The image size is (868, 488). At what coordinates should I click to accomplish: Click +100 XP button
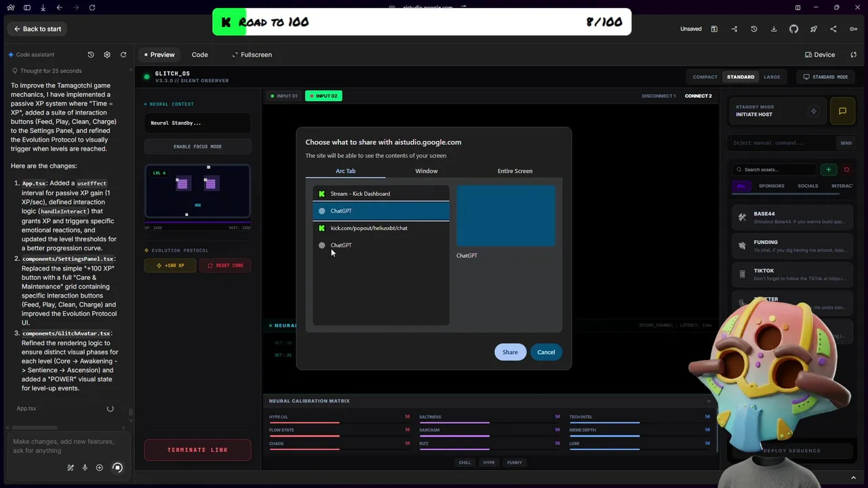(x=170, y=265)
